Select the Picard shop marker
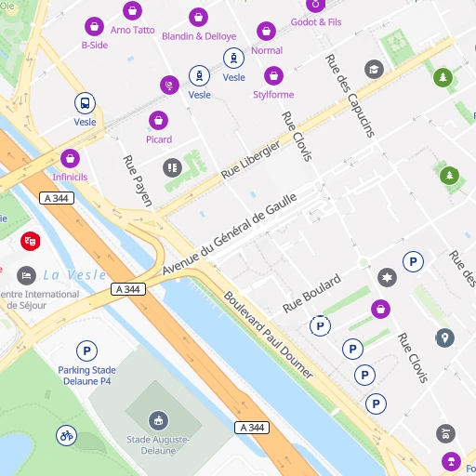Screen dimensions: 476x476 [x=158, y=120]
